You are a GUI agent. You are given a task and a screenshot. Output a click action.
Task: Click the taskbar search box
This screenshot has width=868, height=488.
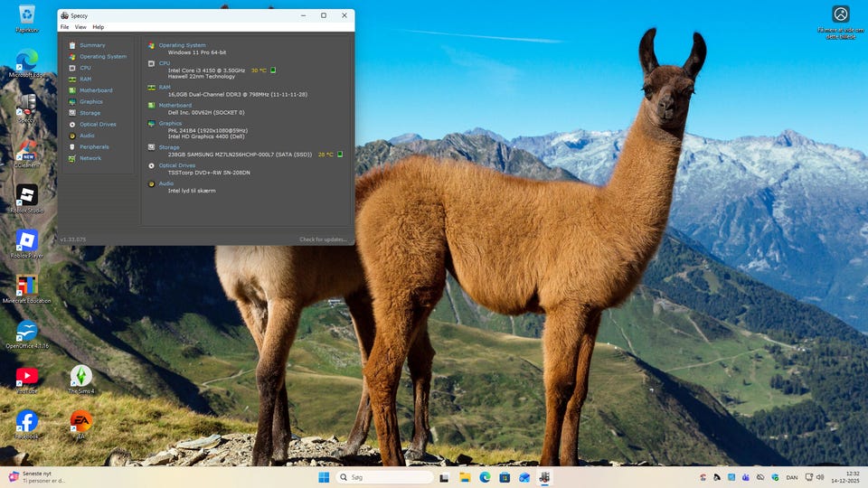pyautogui.click(x=385, y=477)
